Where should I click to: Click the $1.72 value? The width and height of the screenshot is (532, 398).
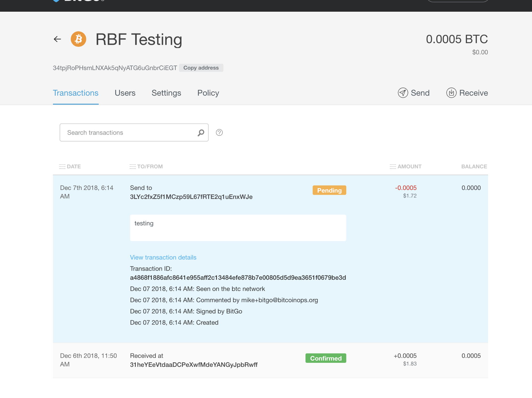410,196
